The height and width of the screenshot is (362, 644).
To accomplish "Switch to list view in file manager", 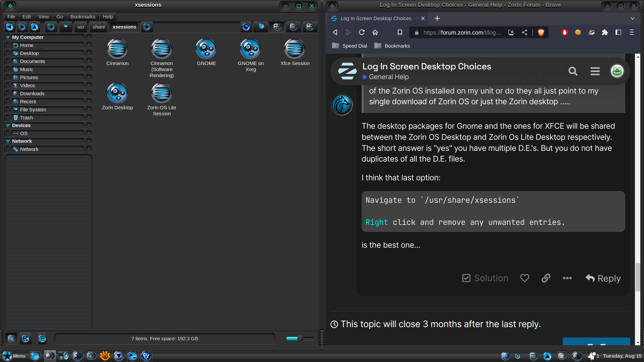I will point(293,27).
